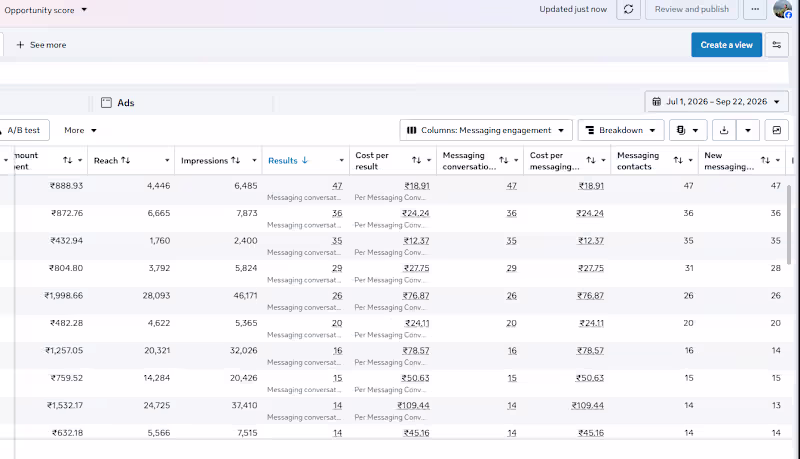Click Create a view button

click(x=727, y=45)
